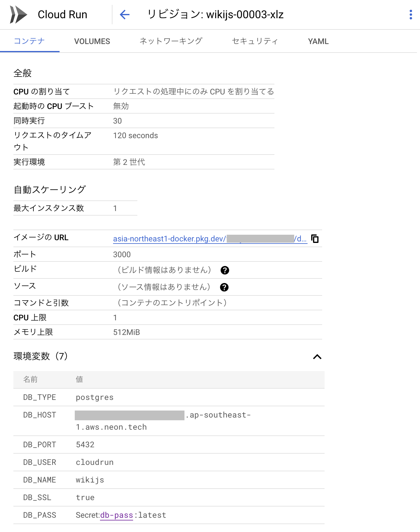This screenshot has height=532, width=420.
Task: Open the セキュリティ tab
Action: click(254, 41)
